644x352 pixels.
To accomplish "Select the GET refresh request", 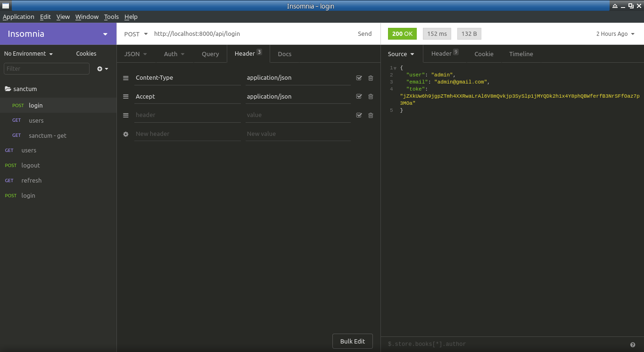I will click(x=58, y=181).
